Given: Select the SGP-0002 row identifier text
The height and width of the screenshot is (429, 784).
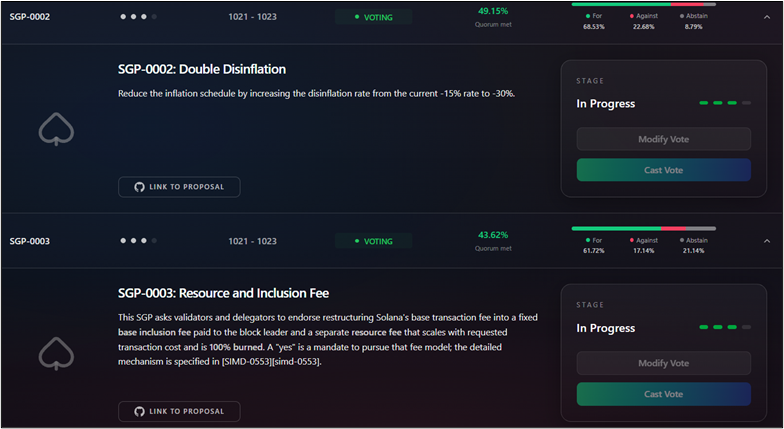Looking at the screenshot, I should pos(30,17).
